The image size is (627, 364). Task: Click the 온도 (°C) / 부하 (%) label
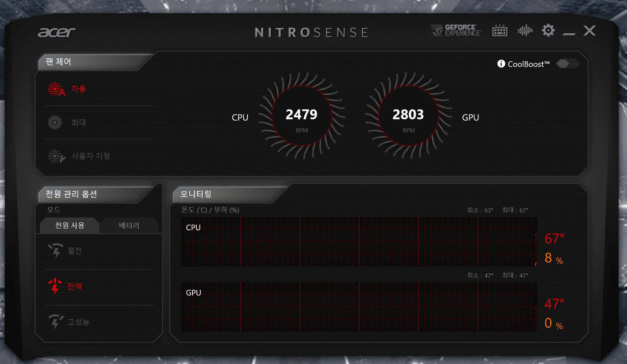click(x=210, y=210)
